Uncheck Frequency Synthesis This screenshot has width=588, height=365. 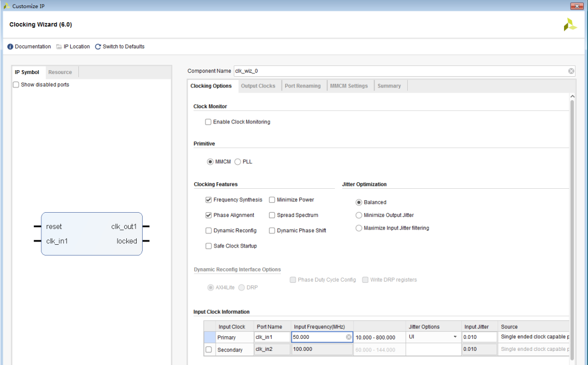coord(209,200)
